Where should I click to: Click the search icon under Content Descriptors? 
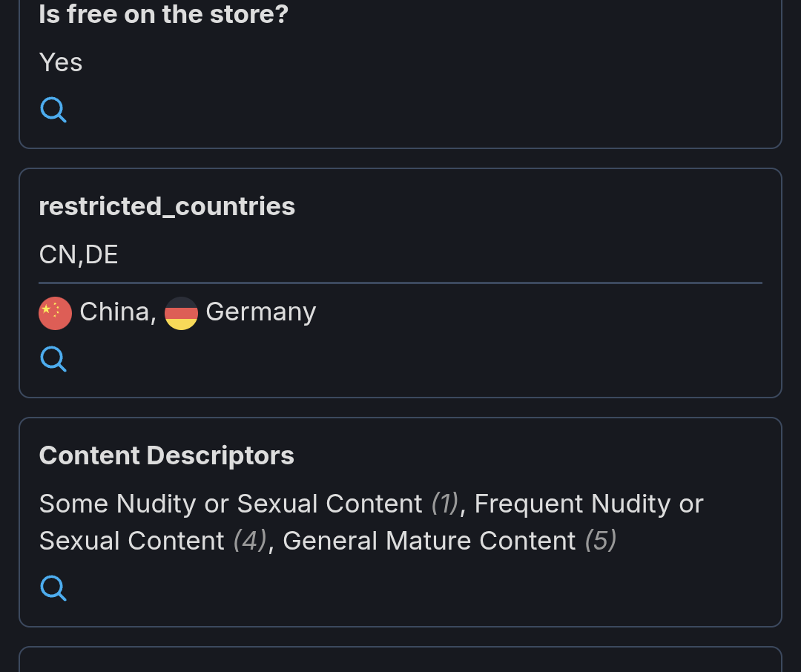[x=53, y=588]
